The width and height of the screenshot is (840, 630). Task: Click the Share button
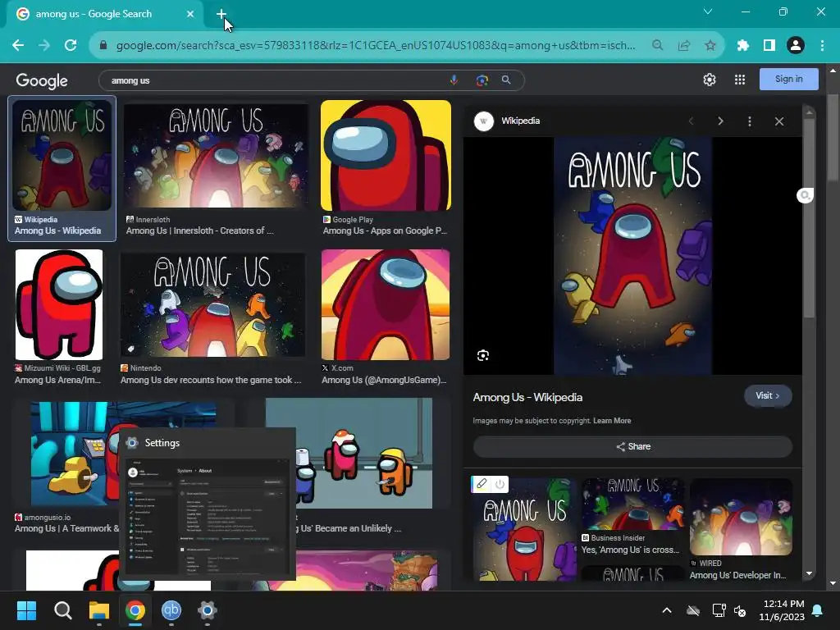pos(632,447)
